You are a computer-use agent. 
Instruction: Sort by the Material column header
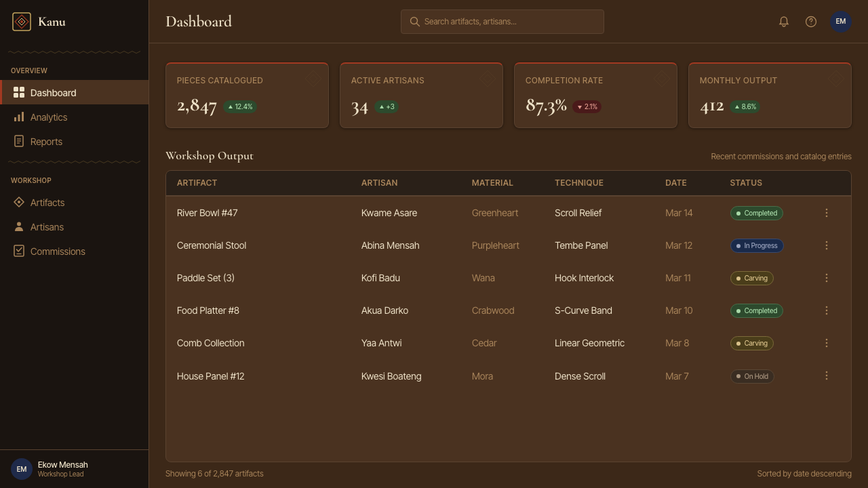(x=492, y=183)
